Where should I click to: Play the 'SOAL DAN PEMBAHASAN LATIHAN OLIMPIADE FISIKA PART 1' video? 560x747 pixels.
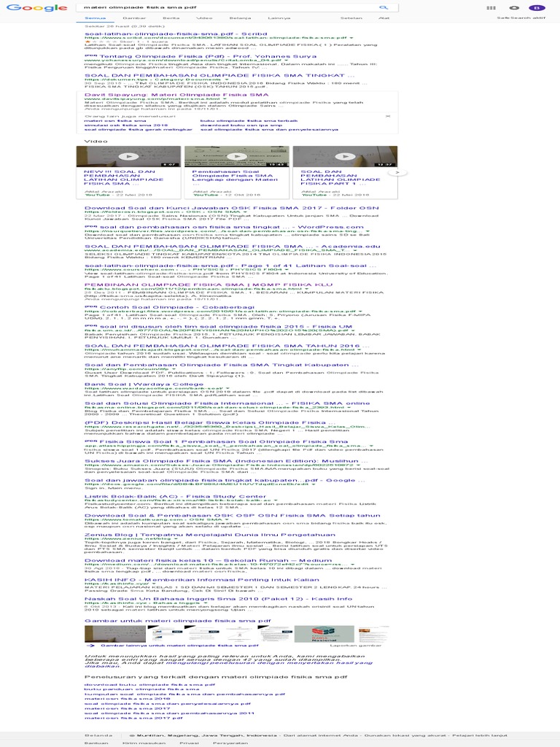click(x=345, y=156)
